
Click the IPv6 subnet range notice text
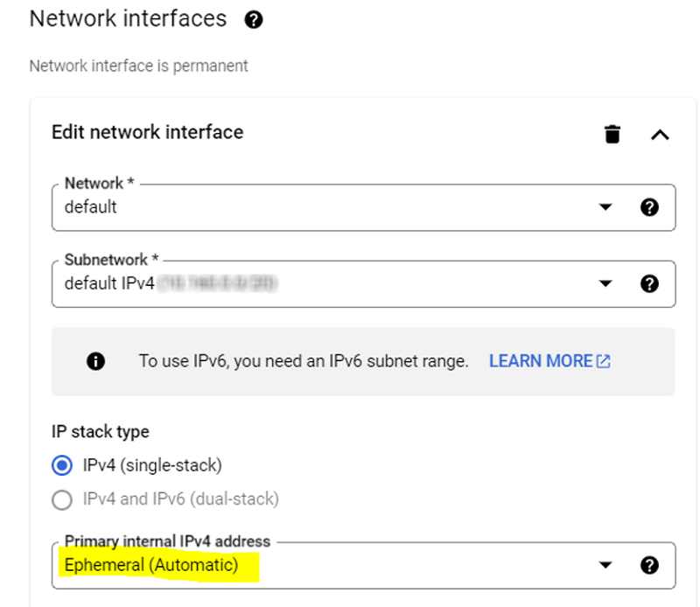click(304, 361)
